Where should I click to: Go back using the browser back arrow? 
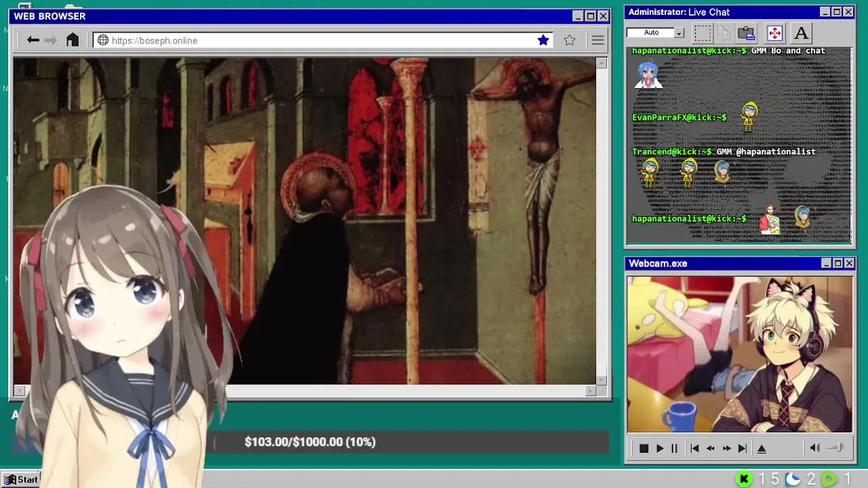(x=33, y=40)
